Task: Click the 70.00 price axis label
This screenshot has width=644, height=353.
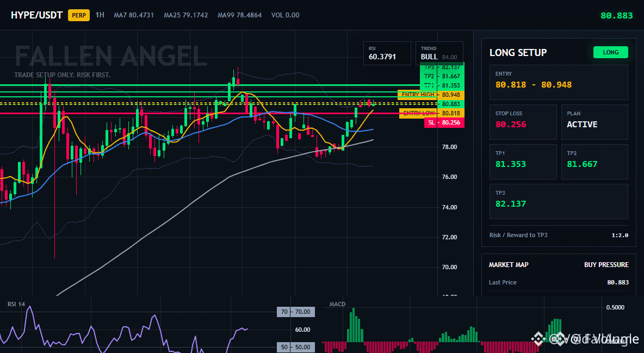Action: tap(449, 267)
